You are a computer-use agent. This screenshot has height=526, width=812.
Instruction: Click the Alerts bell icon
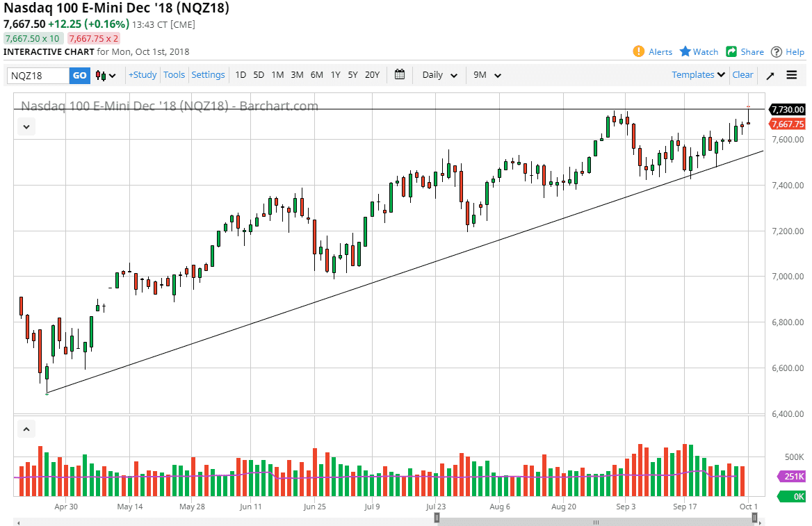(638, 51)
